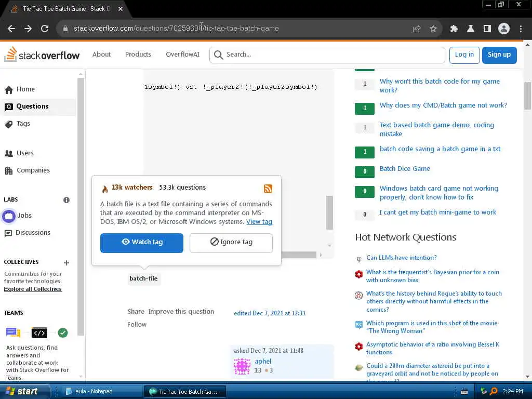Click Explore all Collectives link
This screenshot has height=399, width=532.
(33, 289)
